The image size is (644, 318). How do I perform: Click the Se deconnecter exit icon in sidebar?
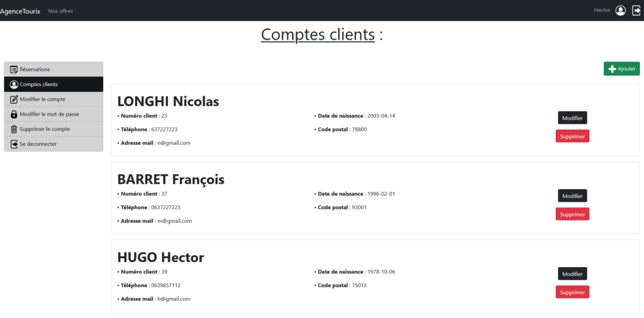tap(14, 144)
